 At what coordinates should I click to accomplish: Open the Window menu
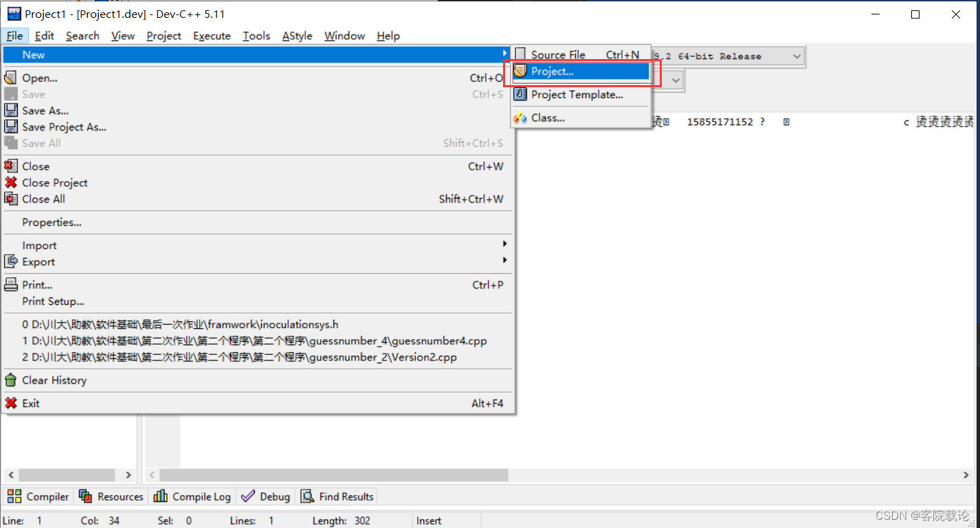click(x=344, y=36)
